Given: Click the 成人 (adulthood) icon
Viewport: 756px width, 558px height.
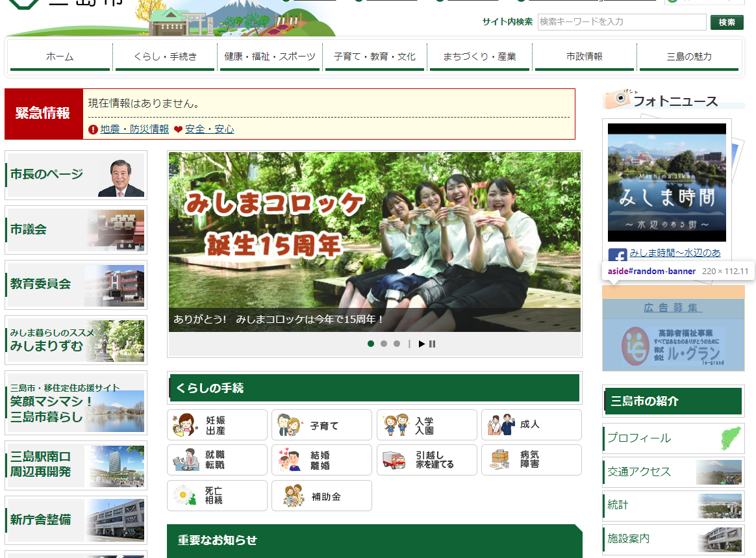Looking at the screenshot, I should pos(531,425).
